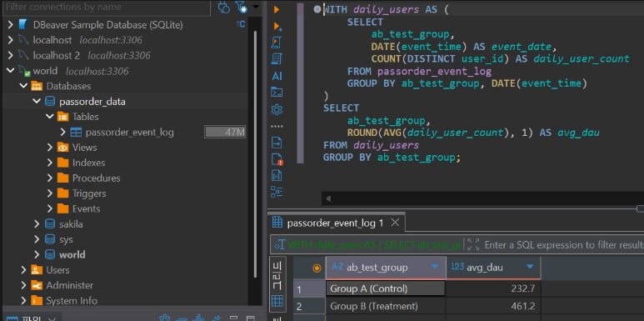The height and width of the screenshot is (321, 644).
Task: Select the sakila database label
Action: [71, 224]
